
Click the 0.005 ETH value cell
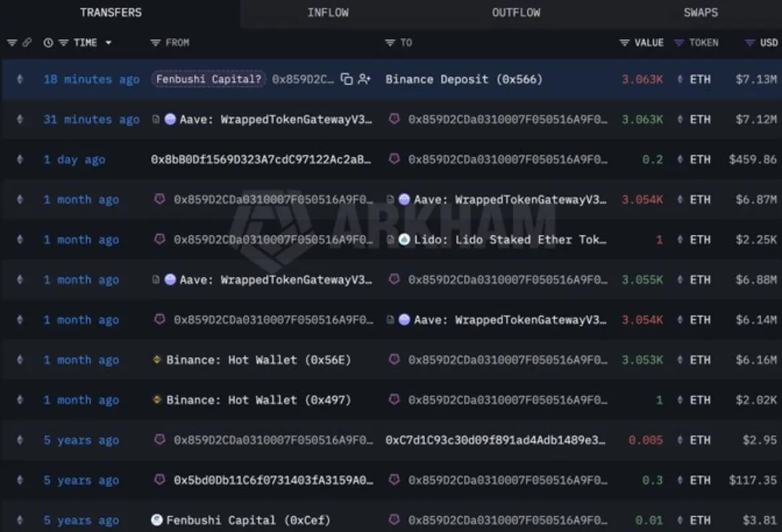click(x=645, y=440)
